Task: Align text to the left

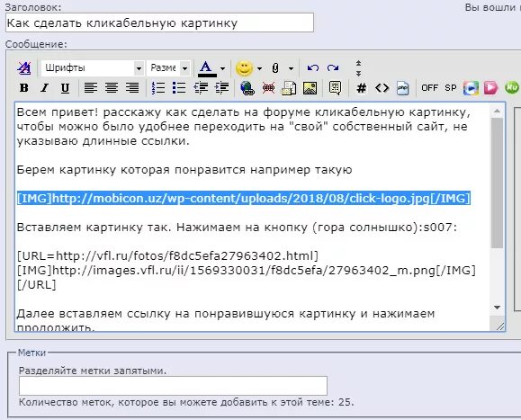Action: [x=91, y=88]
